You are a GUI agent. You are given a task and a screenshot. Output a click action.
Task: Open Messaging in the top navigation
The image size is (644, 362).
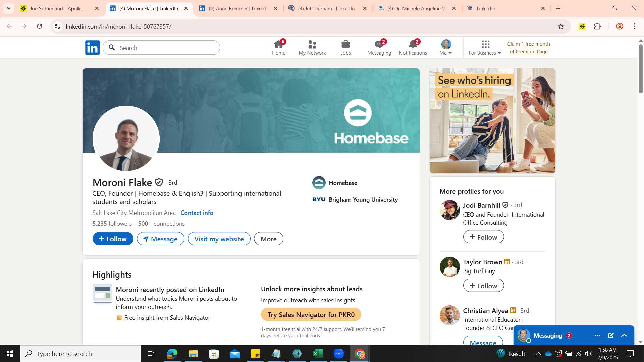[x=379, y=48]
